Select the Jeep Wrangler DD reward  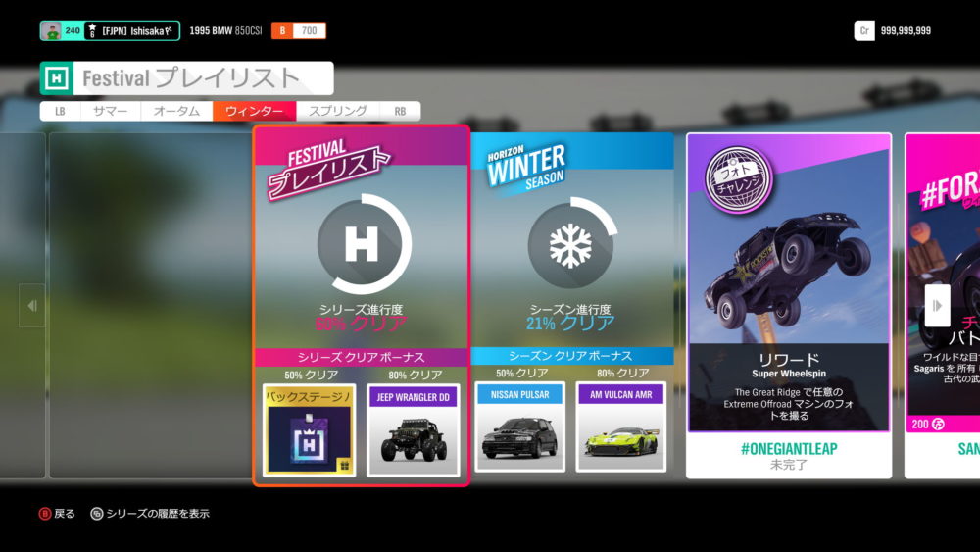tap(413, 429)
